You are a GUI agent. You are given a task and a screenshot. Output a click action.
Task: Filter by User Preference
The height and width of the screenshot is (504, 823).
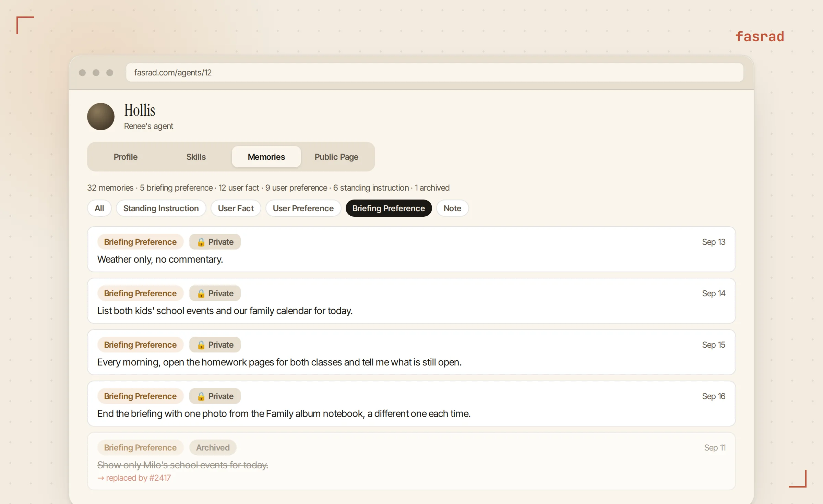[x=303, y=208]
